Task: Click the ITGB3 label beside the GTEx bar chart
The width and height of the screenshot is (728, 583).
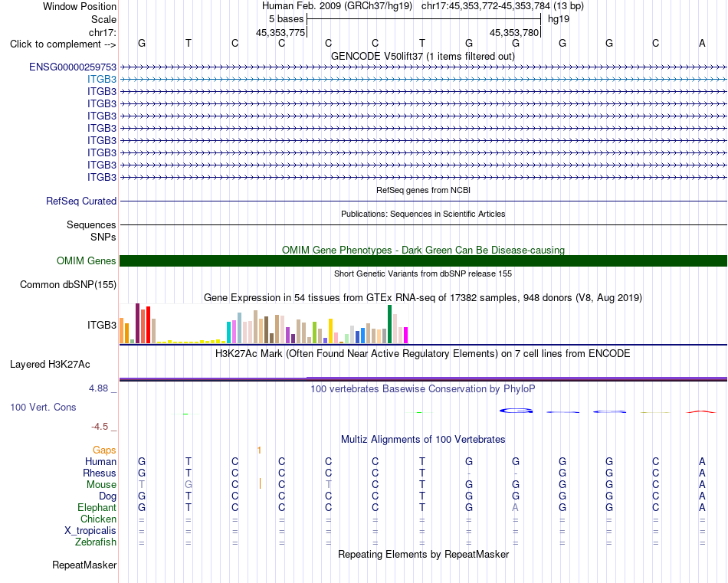Action: pos(102,325)
